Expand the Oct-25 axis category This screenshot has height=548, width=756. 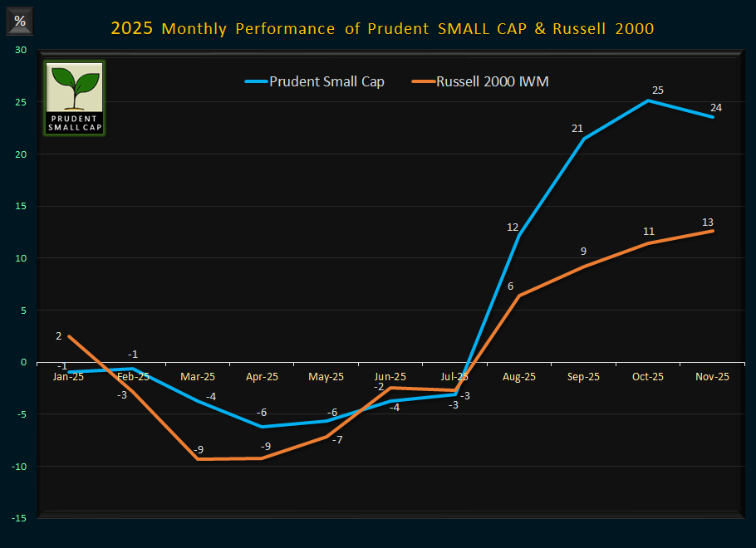pos(647,376)
